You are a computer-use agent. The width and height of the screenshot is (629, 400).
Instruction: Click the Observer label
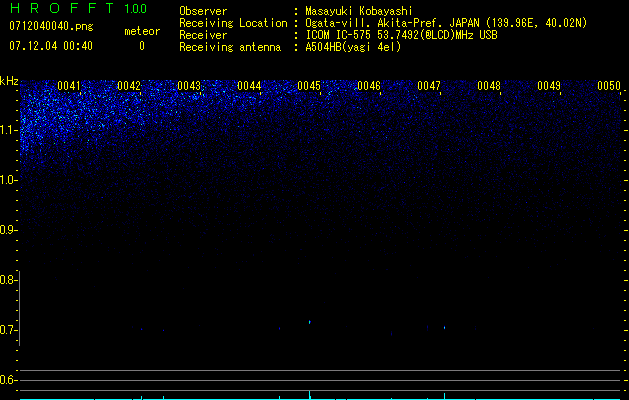click(x=203, y=11)
